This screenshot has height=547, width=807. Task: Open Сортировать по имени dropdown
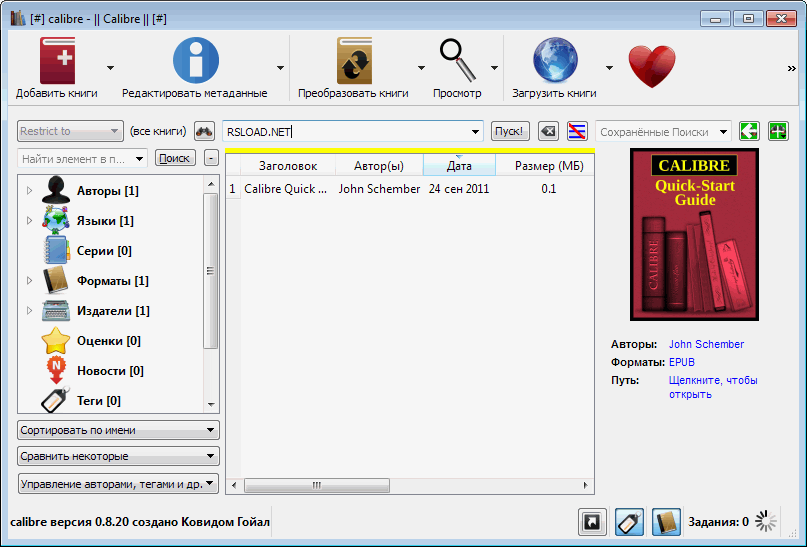pyautogui.click(x=118, y=430)
